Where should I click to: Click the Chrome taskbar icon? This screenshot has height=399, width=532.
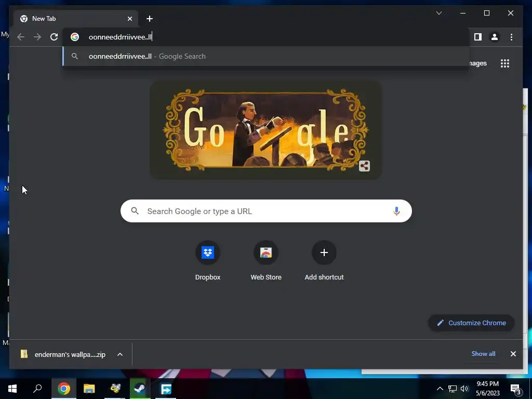pos(64,389)
